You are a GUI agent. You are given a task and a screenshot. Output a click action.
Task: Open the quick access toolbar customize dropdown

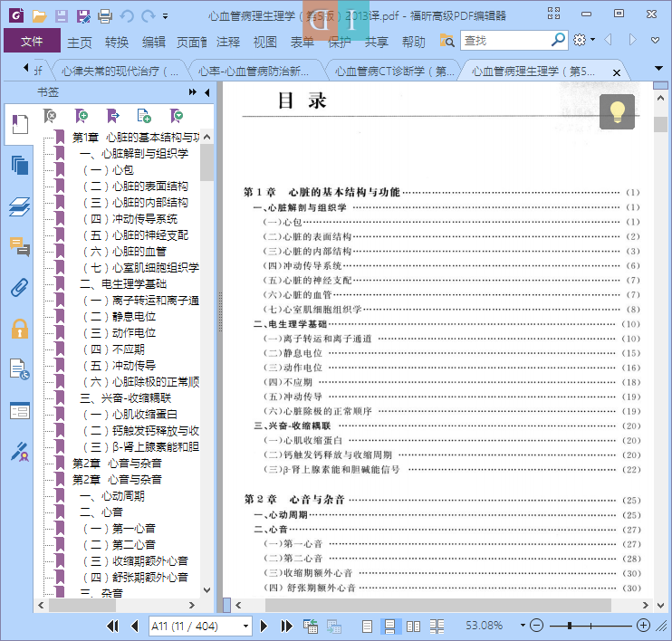pos(166,17)
